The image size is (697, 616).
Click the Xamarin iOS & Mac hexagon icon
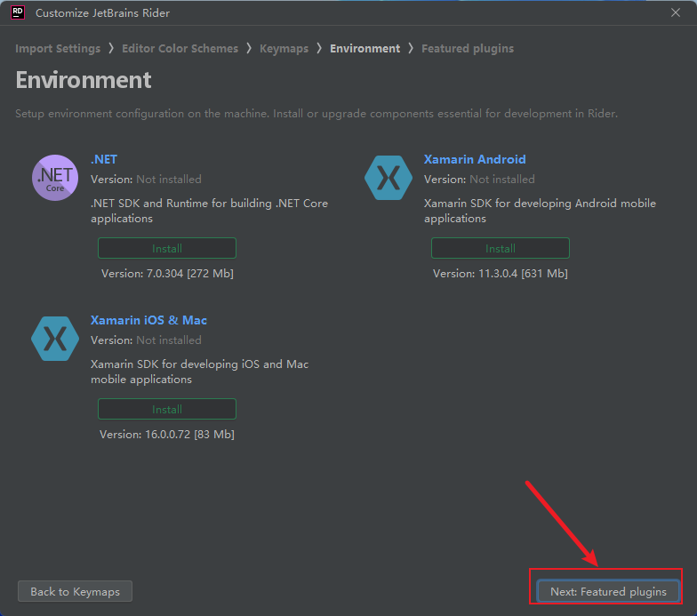(x=55, y=339)
